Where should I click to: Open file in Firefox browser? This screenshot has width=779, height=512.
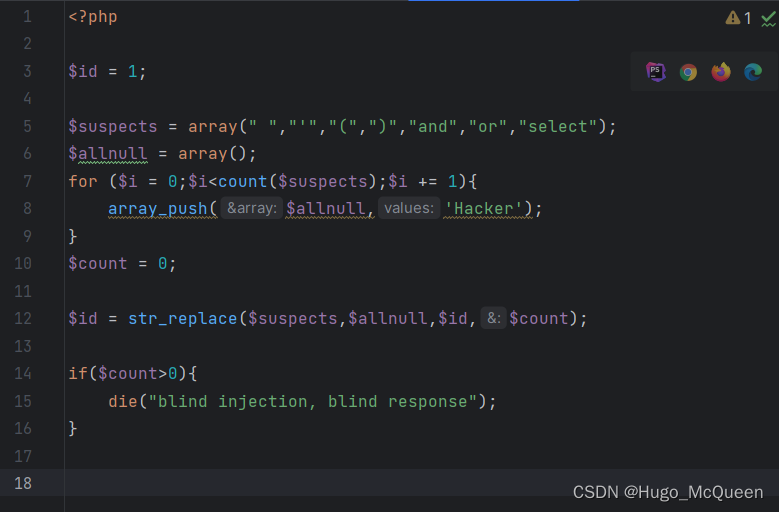pos(721,72)
